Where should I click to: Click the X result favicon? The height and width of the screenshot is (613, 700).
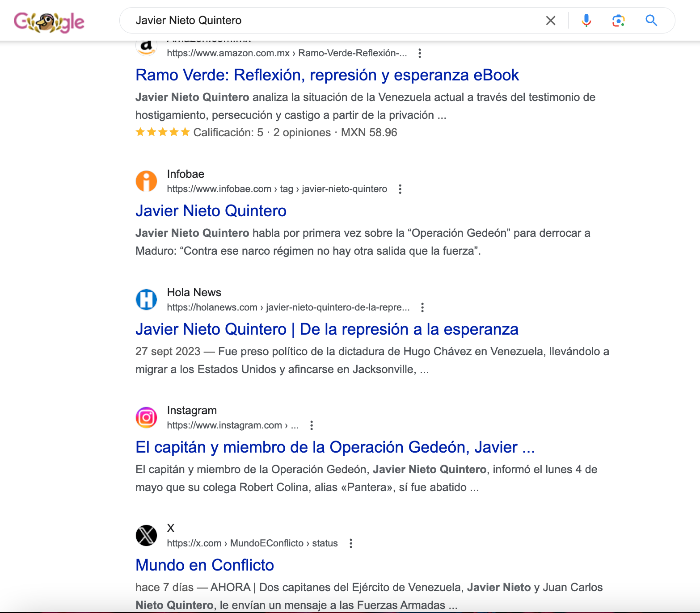(146, 535)
